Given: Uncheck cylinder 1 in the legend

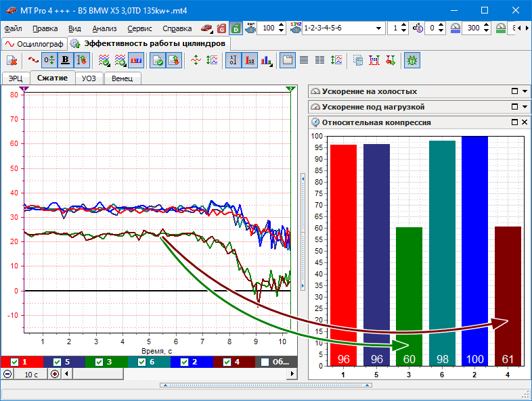Looking at the screenshot, I should tap(14, 362).
